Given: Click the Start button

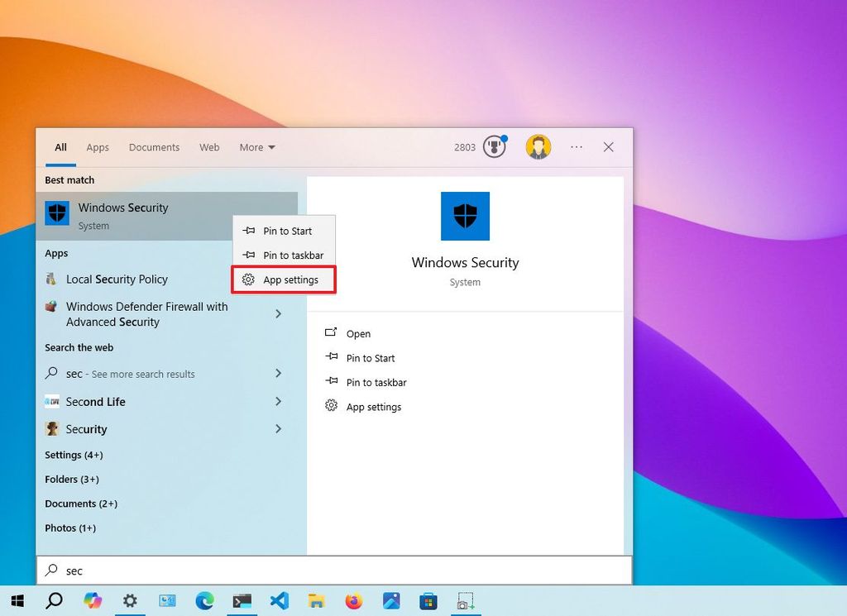Looking at the screenshot, I should [17, 601].
